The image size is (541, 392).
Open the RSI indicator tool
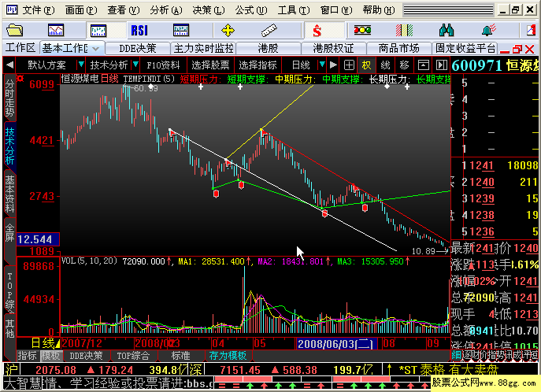139,31
